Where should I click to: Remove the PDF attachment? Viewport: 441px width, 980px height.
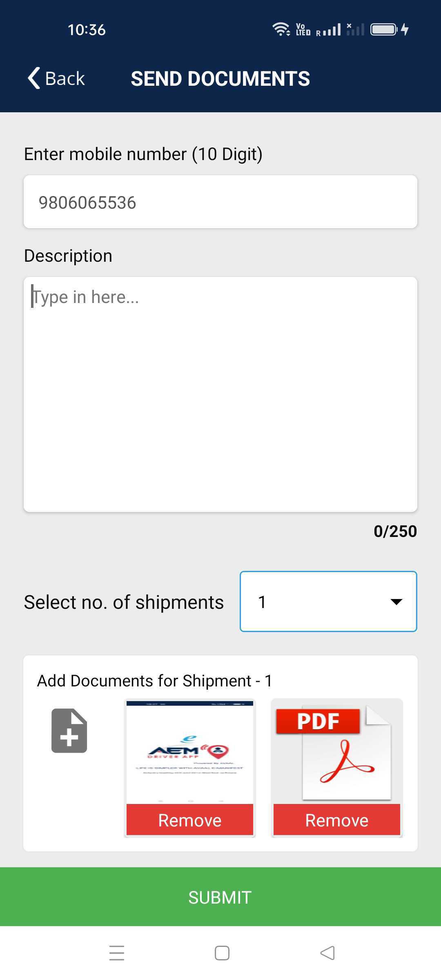pos(336,820)
